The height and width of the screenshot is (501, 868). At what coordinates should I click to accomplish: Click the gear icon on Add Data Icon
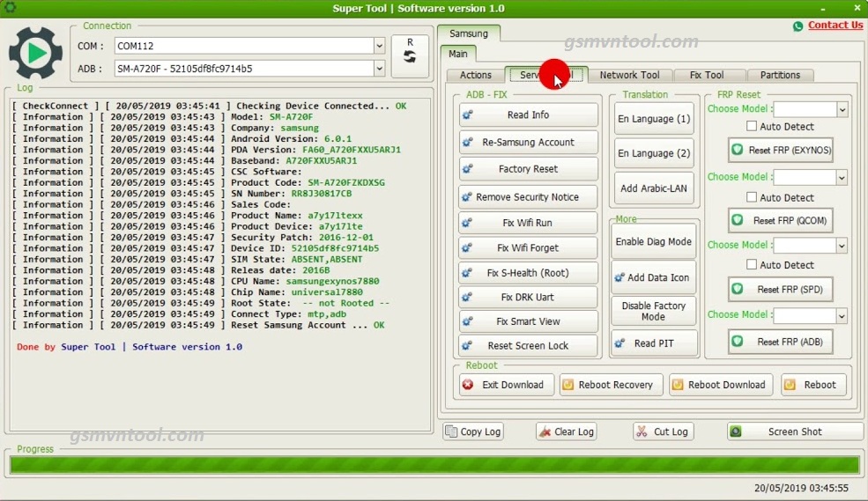[x=619, y=277]
